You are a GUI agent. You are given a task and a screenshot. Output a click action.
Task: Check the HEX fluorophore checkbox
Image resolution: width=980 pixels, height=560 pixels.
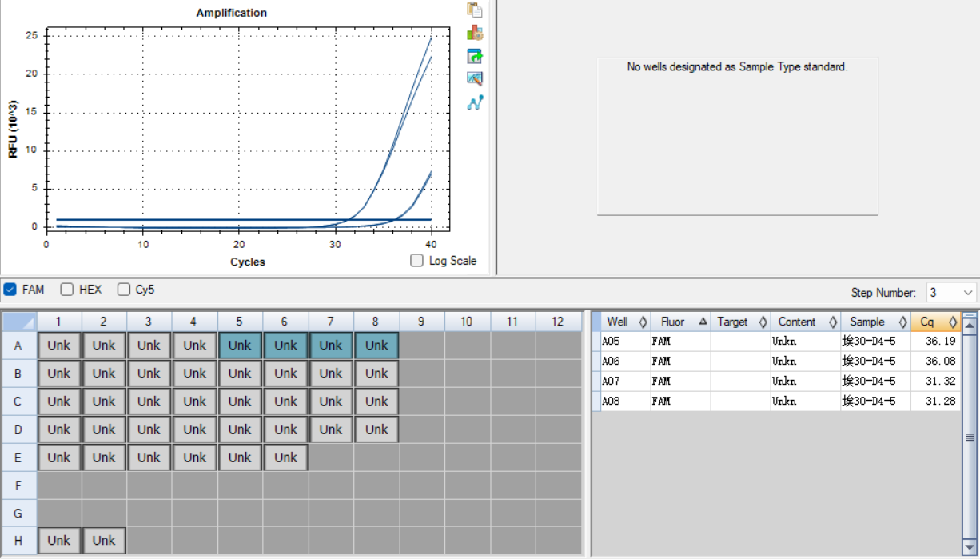67,290
